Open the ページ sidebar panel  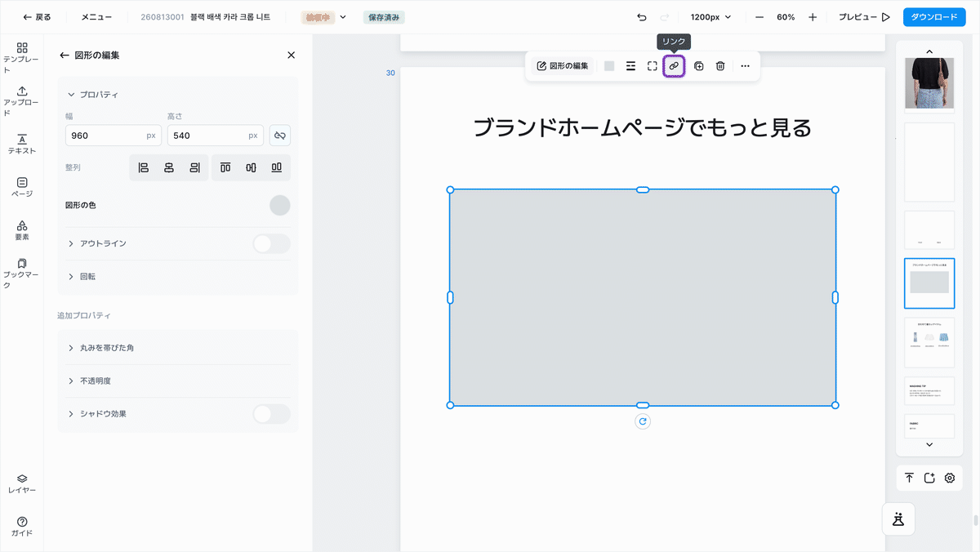click(22, 187)
